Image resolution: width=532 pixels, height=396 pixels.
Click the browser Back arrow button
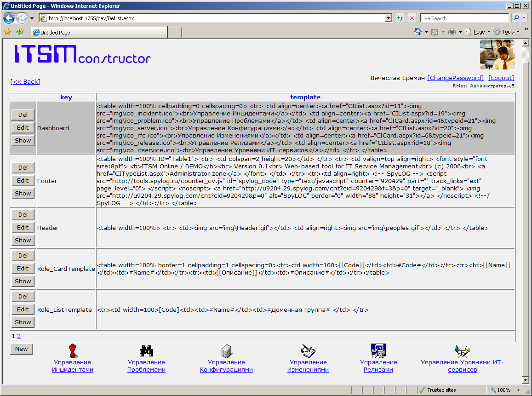pos(9,18)
